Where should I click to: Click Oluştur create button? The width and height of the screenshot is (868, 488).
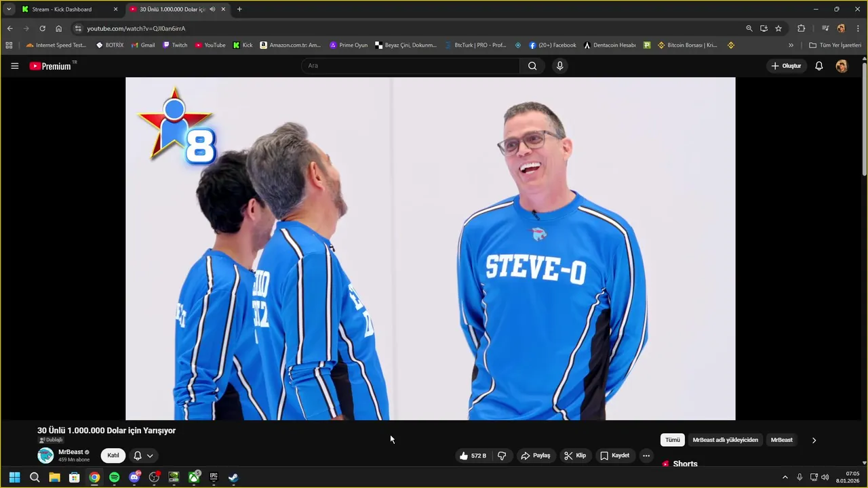[786, 66]
